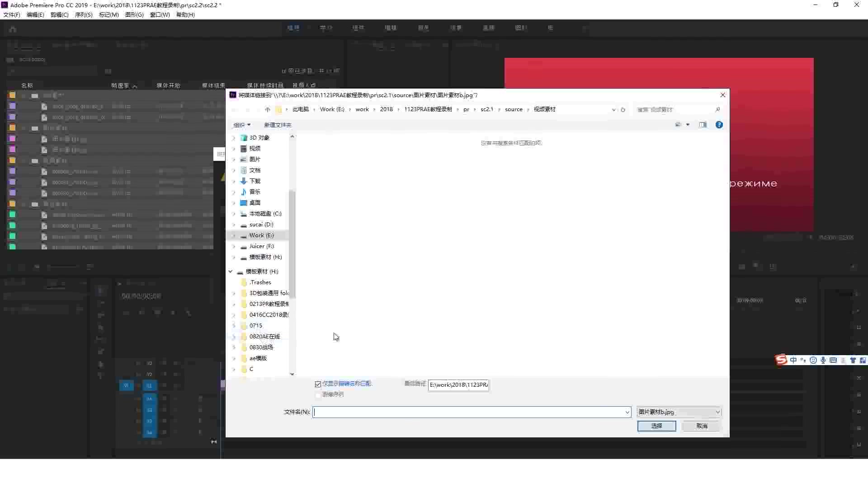Open the 剪辑(C) menu in Premiere

point(59,15)
